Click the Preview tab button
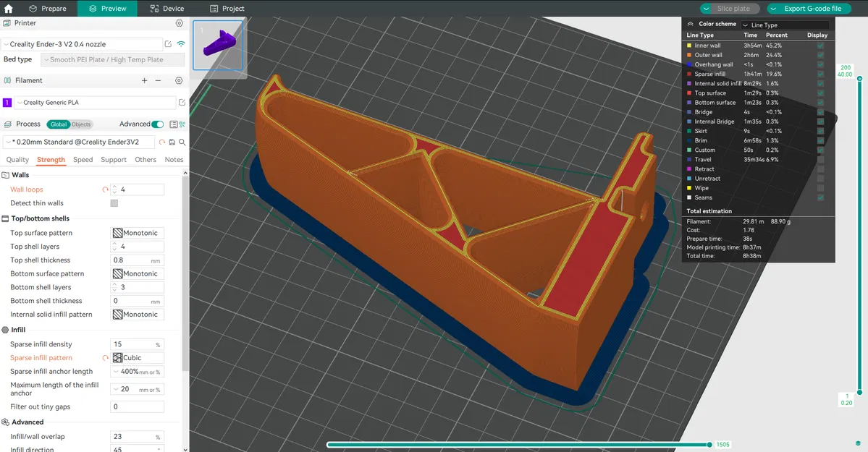The height and width of the screenshot is (452, 868). coord(107,8)
